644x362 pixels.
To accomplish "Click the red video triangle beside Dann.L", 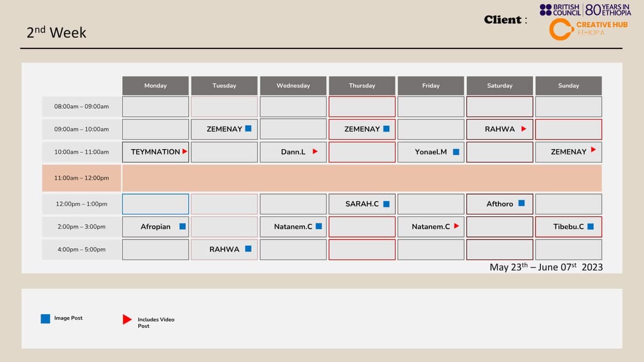I will click(315, 151).
